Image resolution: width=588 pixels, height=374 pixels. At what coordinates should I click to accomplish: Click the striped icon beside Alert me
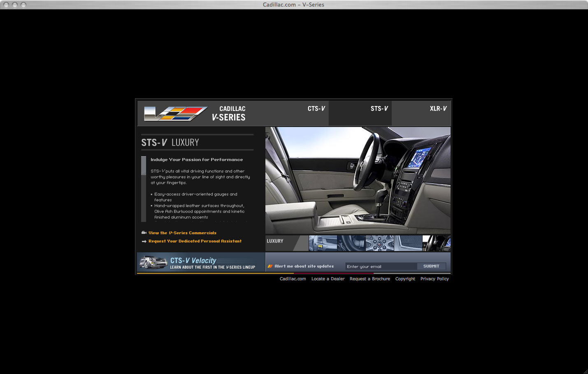tap(270, 266)
